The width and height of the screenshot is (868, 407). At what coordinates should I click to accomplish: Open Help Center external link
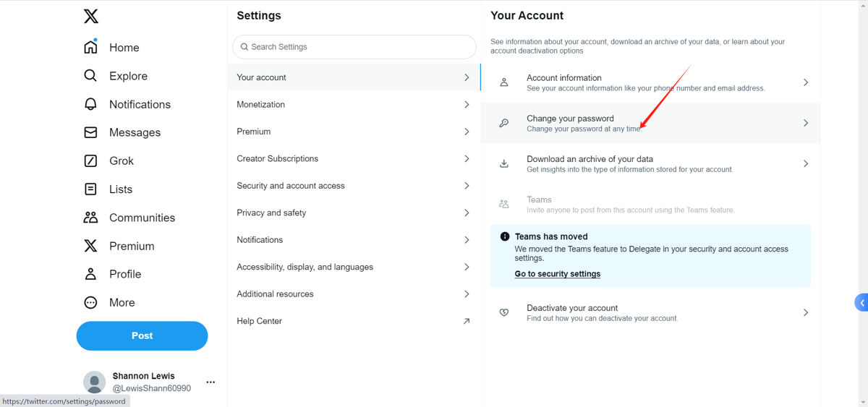(x=467, y=321)
